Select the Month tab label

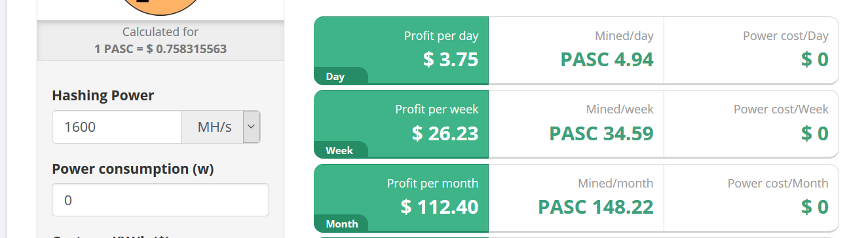pyautogui.click(x=342, y=224)
